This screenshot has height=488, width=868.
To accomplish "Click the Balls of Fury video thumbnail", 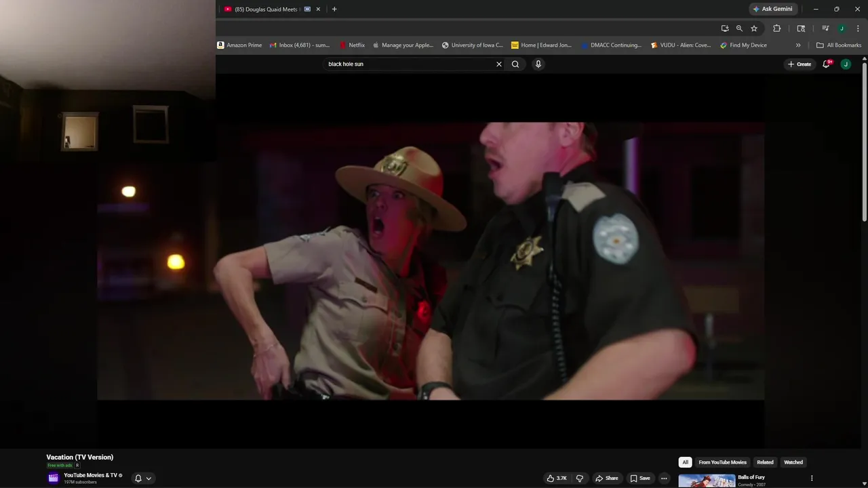I will click(x=707, y=481).
